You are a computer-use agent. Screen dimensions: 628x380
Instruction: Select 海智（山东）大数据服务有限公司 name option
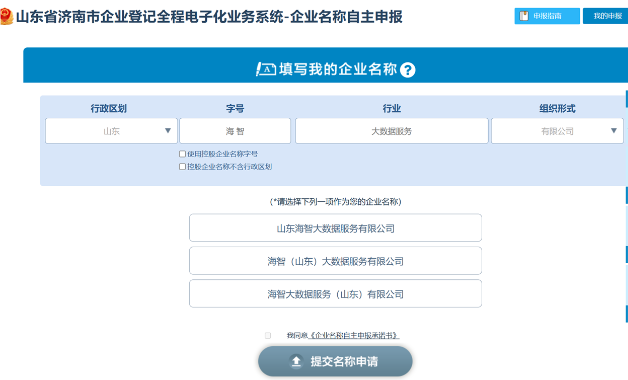pyautogui.click(x=336, y=261)
